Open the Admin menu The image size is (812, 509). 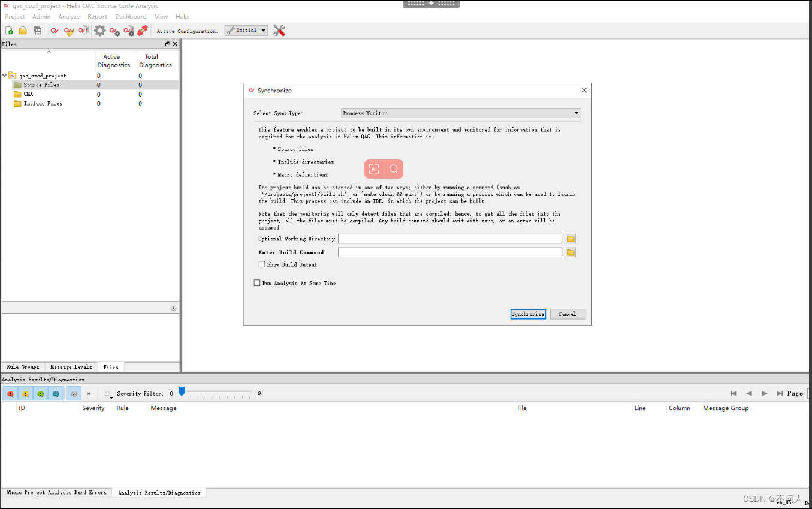pos(41,17)
